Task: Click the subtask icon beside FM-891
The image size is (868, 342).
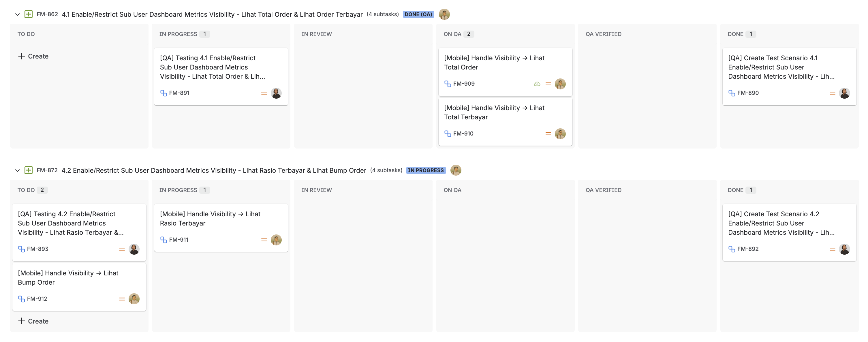Action: tap(164, 93)
